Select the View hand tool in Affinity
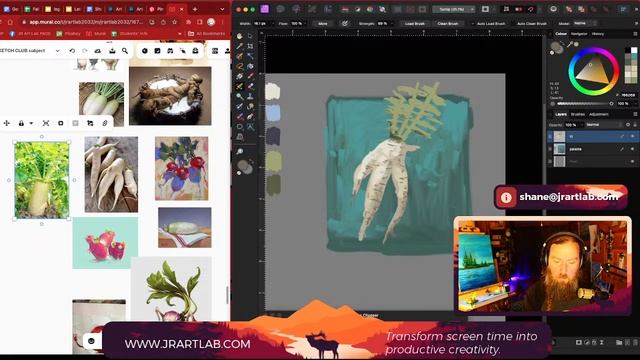The height and width of the screenshot is (360, 640). [240, 36]
